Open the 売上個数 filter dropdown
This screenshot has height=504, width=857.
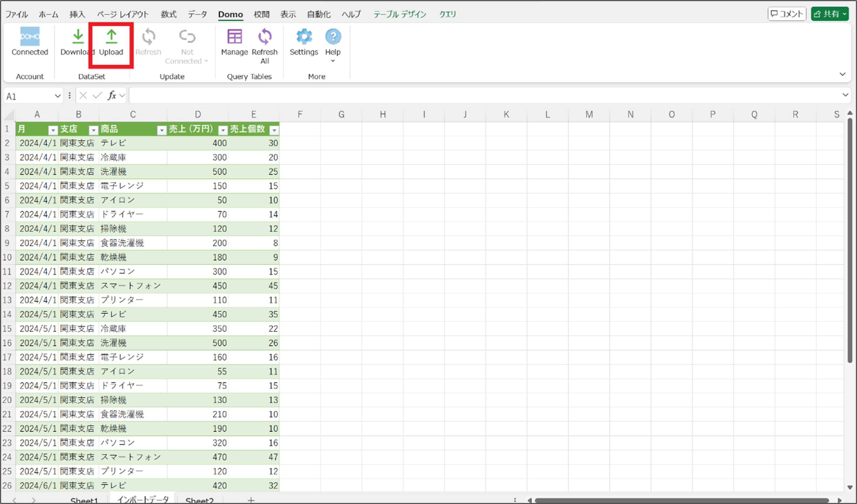274,130
